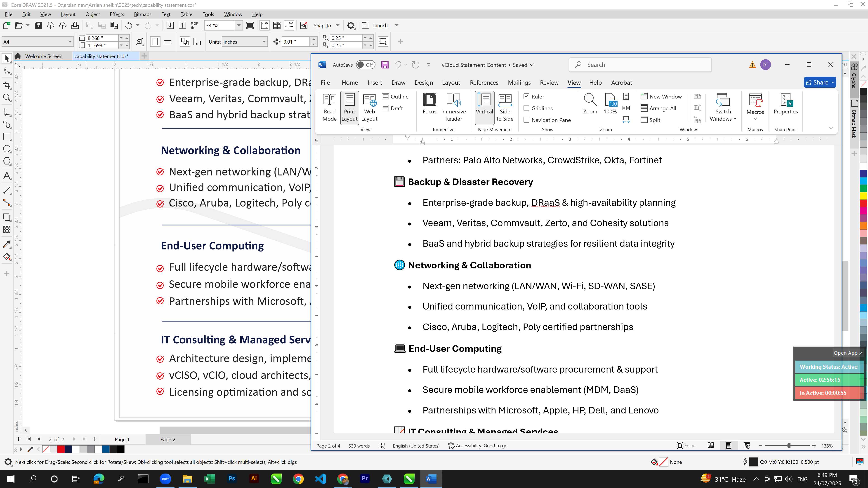868x488 pixels.
Task: Click Arrange All in Word ribbon
Action: (x=658, y=108)
